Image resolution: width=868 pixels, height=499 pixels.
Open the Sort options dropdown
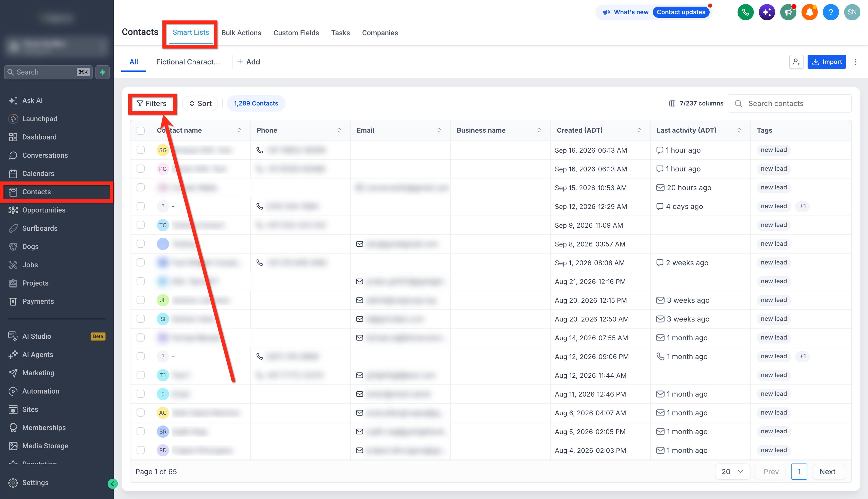tap(200, 103)
